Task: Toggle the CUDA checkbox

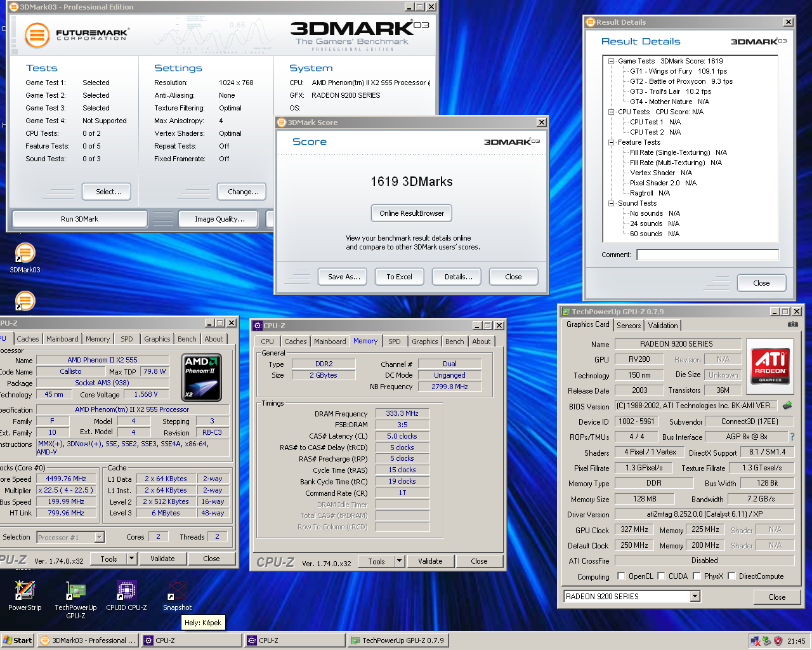Action: tap(662, 576)
